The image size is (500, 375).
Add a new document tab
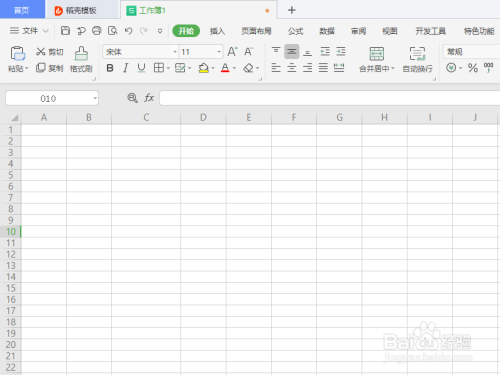point(292,10)
